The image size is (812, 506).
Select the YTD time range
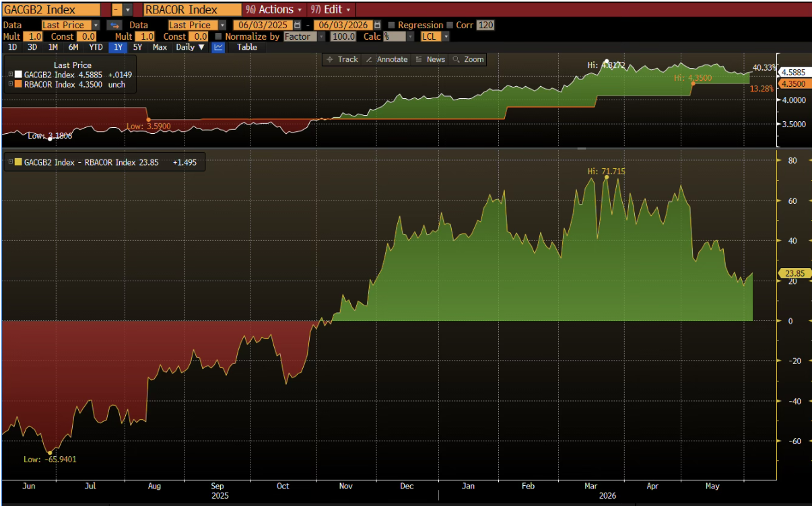pyautogui.click(x=96, y=47)
